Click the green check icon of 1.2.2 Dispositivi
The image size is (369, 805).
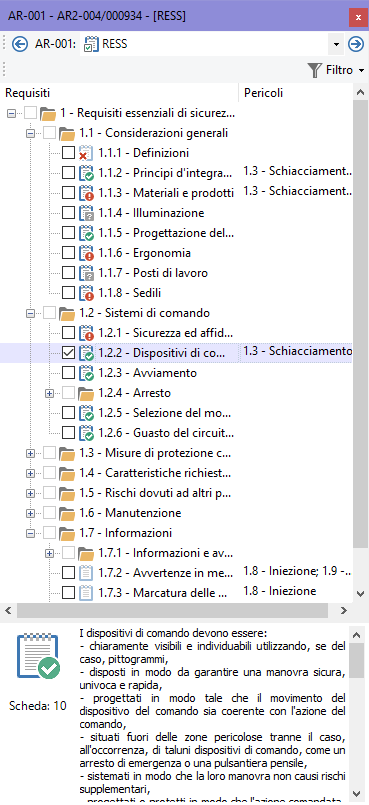click(86, 353)
